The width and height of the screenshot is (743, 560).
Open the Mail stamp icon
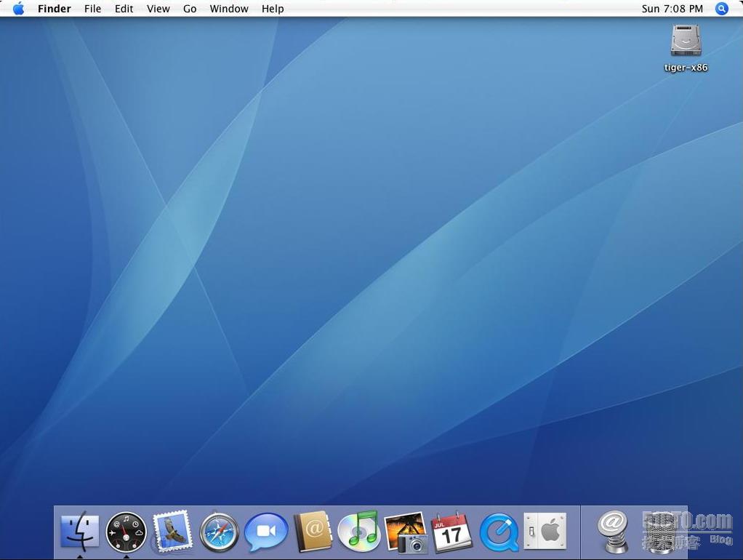coord(172,532)
